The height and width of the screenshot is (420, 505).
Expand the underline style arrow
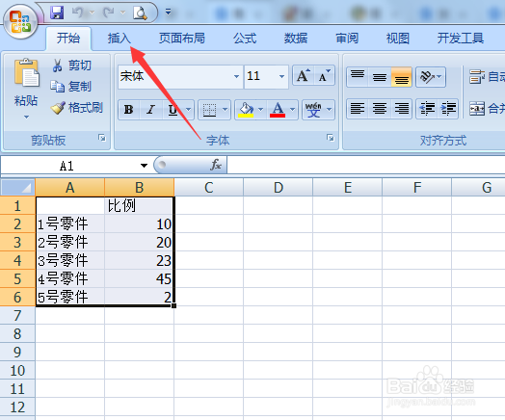[188, 110]
